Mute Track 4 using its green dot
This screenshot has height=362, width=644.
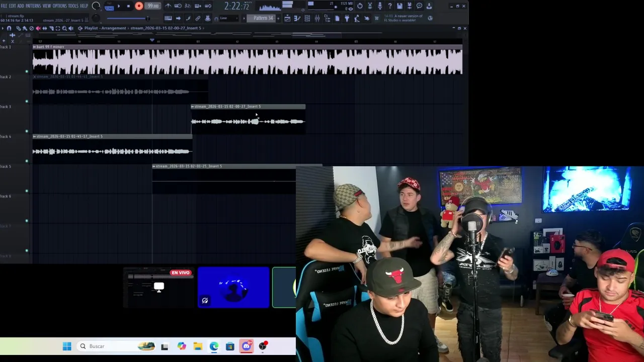pos(27,161)
